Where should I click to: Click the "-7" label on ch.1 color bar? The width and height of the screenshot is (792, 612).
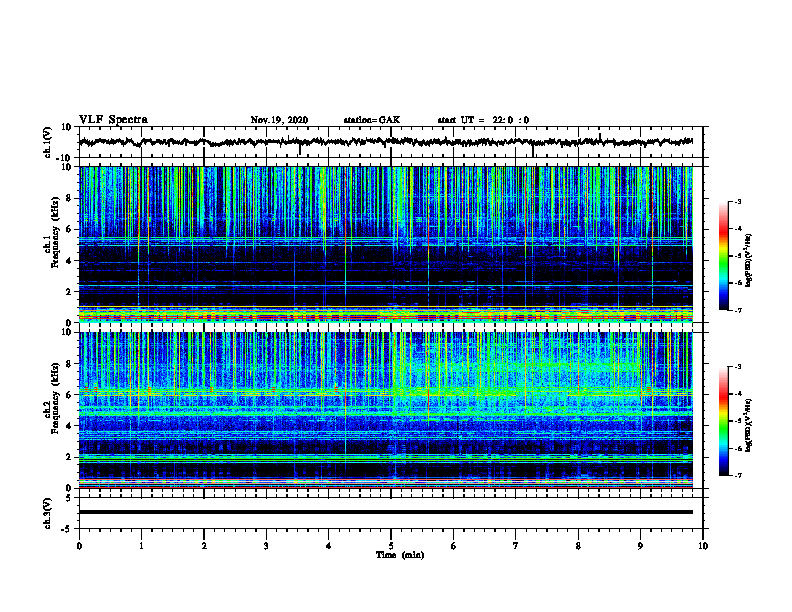coord(737,310)
